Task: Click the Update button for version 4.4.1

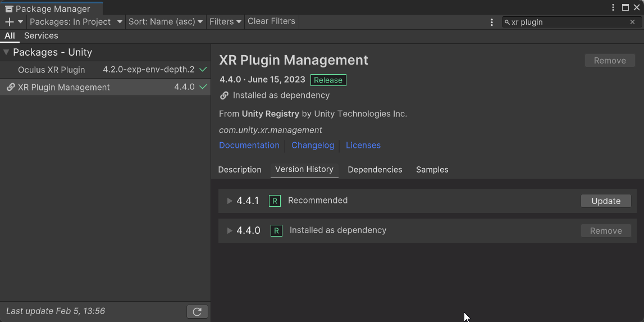Action: click(606, 201)
